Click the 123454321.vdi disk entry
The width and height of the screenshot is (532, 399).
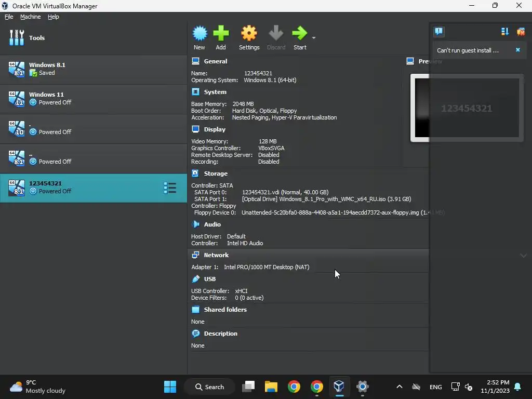[285, 192]
